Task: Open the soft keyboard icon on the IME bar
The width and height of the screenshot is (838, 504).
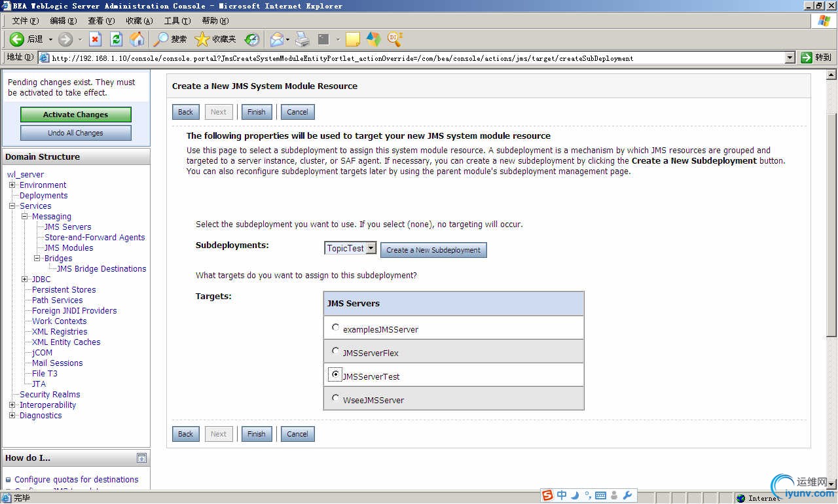Action: pyautogui.click(x=600, y=495)
